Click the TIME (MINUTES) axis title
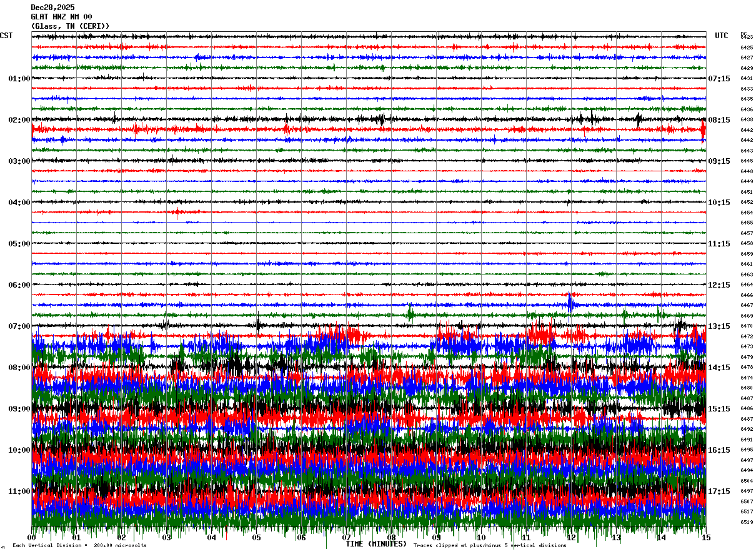The height and width of the screenshot is (554, 756). click(376, 544)
